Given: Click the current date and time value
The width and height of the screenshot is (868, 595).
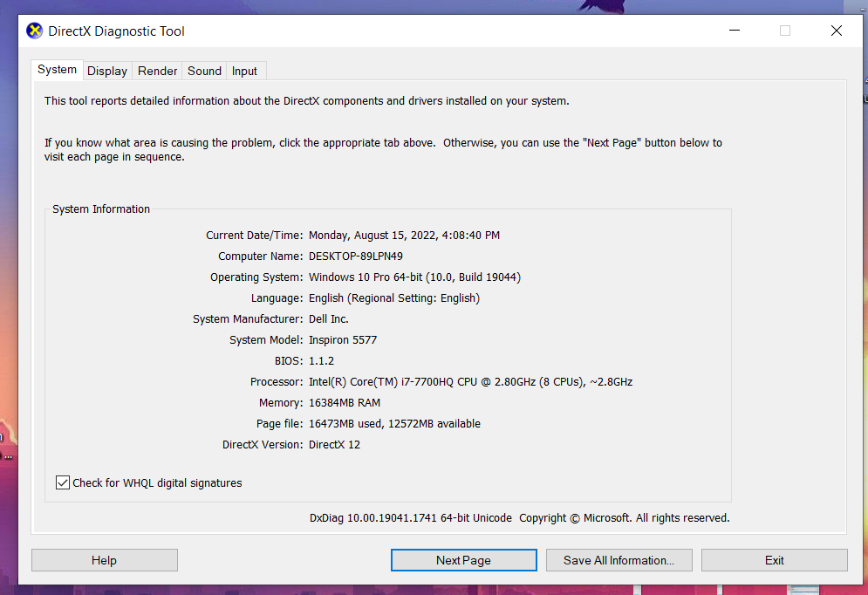Looking at the screenshot, I should [x=404, y=236].
